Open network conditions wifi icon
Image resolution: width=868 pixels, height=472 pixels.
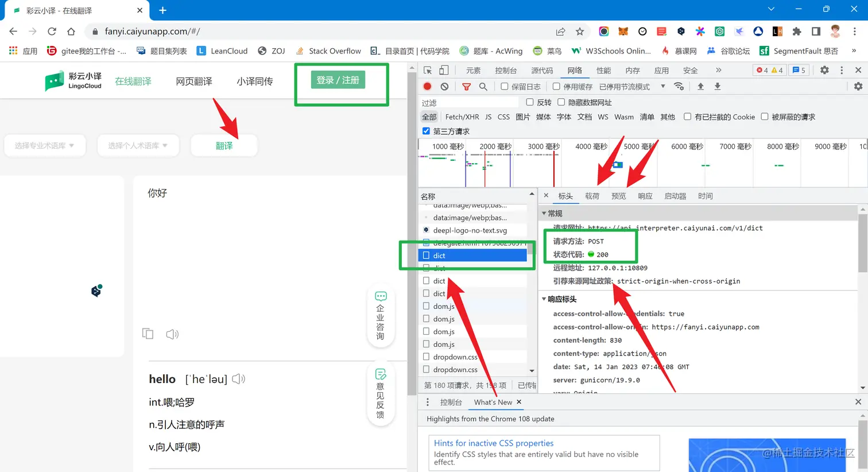coord(679,87)
